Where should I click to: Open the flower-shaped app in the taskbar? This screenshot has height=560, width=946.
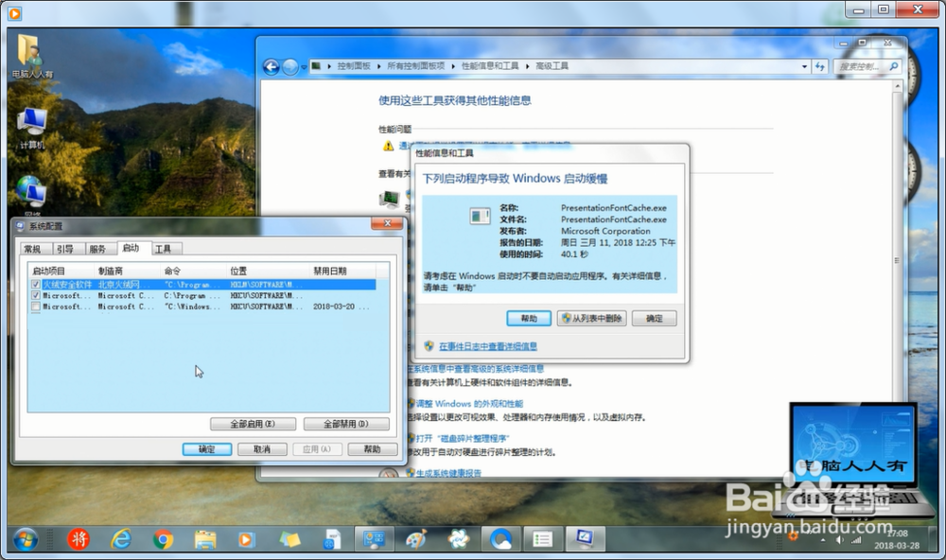[459, 539]
